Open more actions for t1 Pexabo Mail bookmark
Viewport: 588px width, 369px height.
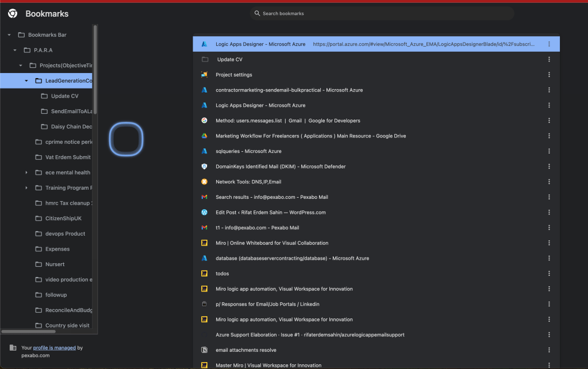point(549,228)
